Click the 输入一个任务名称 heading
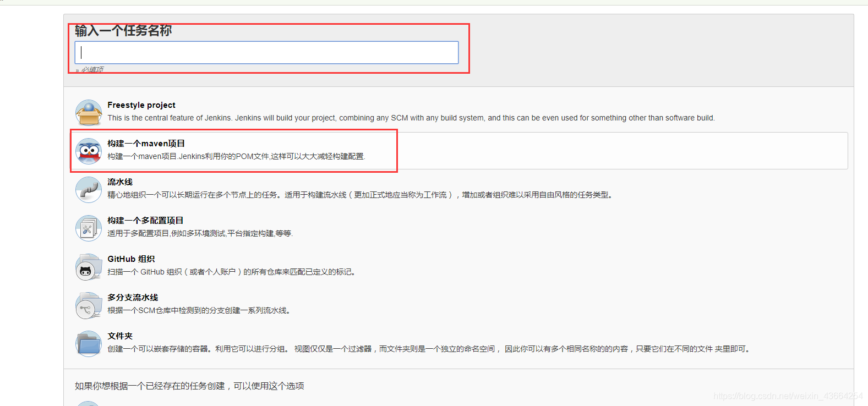The width and height of the screenshot is (868, 406). coord(123,31)
